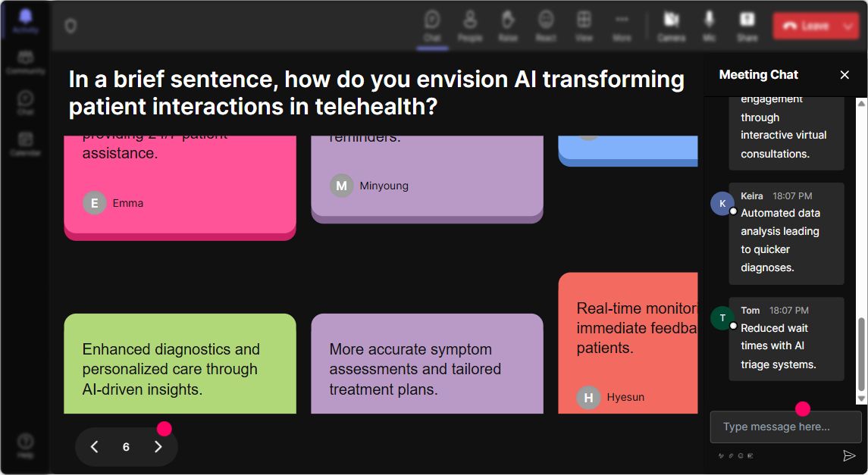The width and height of the screenshot is (868, 475).
Task: Click the telehealth question heading
Action: click(377, 93)
